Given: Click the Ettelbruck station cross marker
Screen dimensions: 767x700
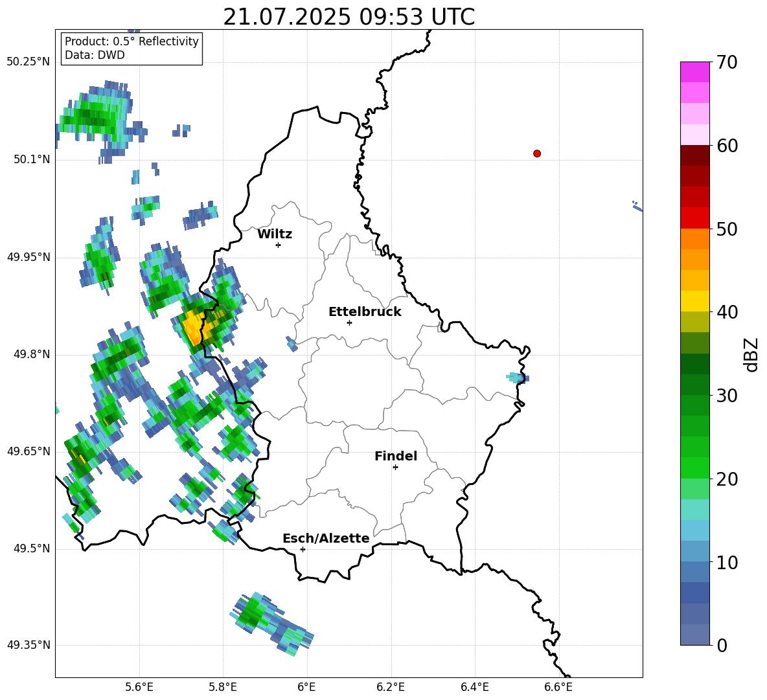Looking at the screenshot, I should 349,322.
